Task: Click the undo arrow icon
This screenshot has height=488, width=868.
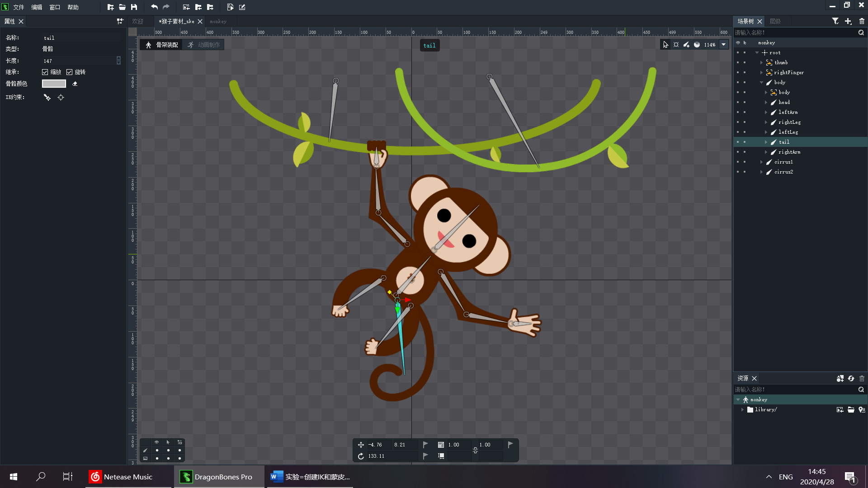Action: pyautogui.click(x=154, y=7)
